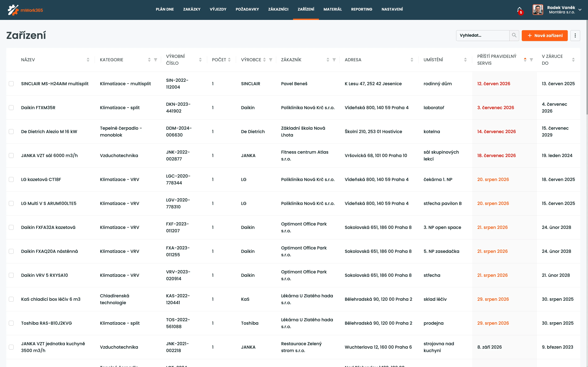
Task: Sort by the Zákazník column
Action: (x=328, y=60)
